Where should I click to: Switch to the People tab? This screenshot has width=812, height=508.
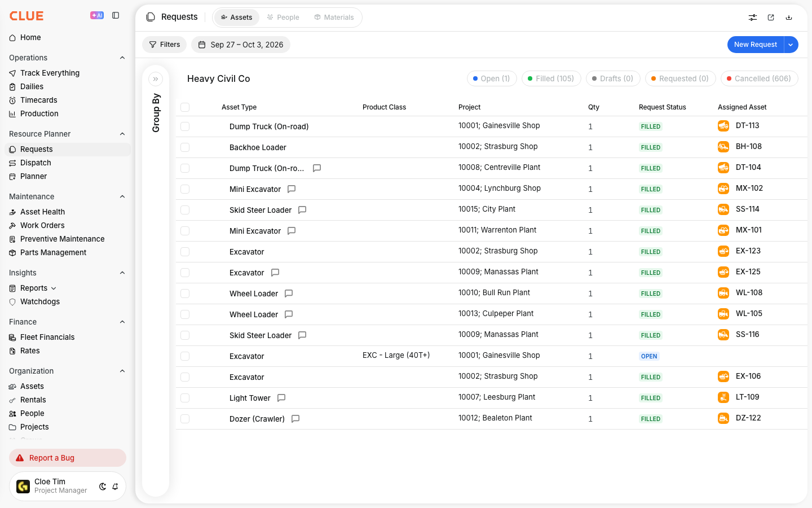click(x=283, y=17)
